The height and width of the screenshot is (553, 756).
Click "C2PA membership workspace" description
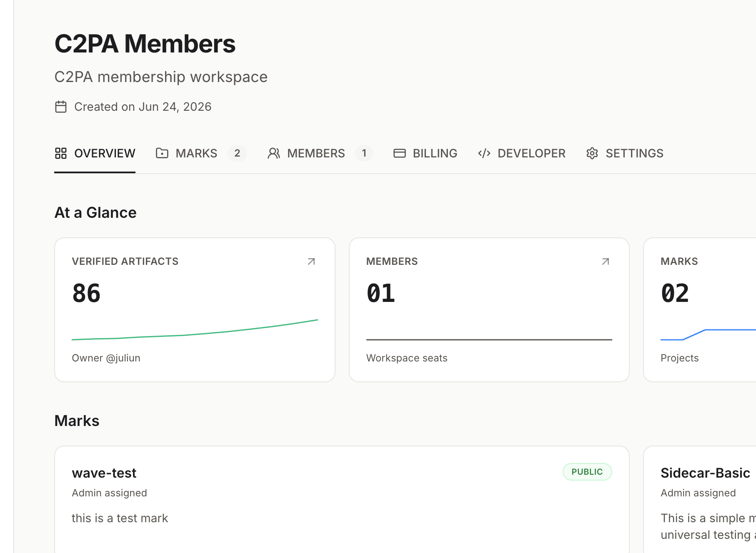point(161,77)
